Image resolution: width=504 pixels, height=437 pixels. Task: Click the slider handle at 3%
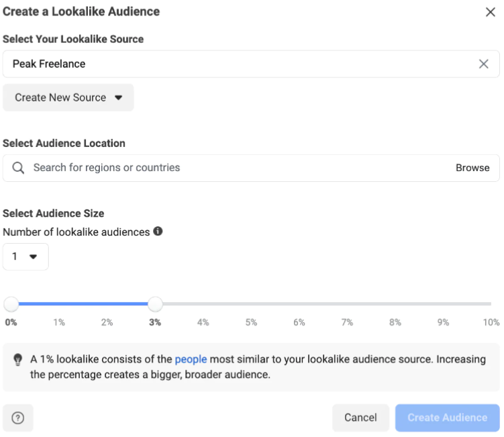tap(155, 304)
